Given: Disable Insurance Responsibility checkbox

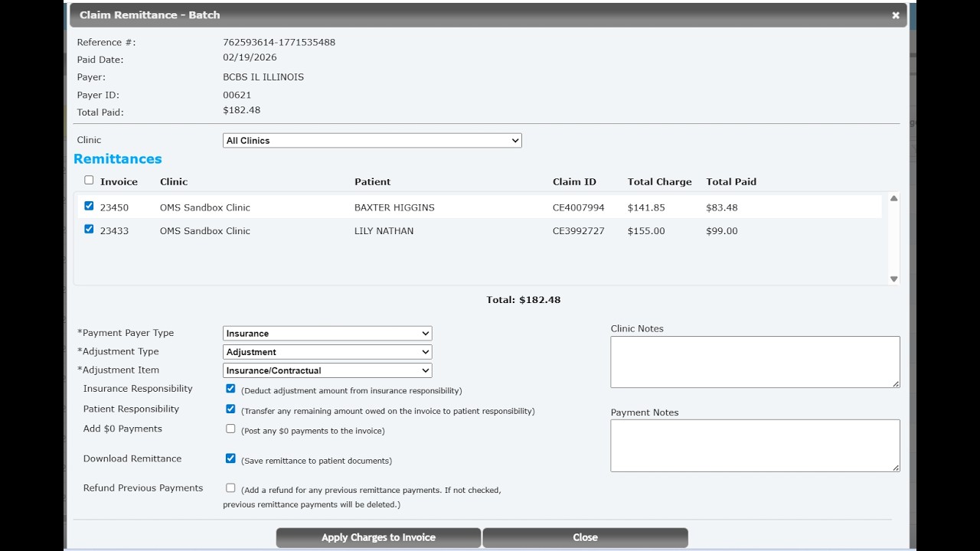Looking at the screenshot, I should click(230, 389).
